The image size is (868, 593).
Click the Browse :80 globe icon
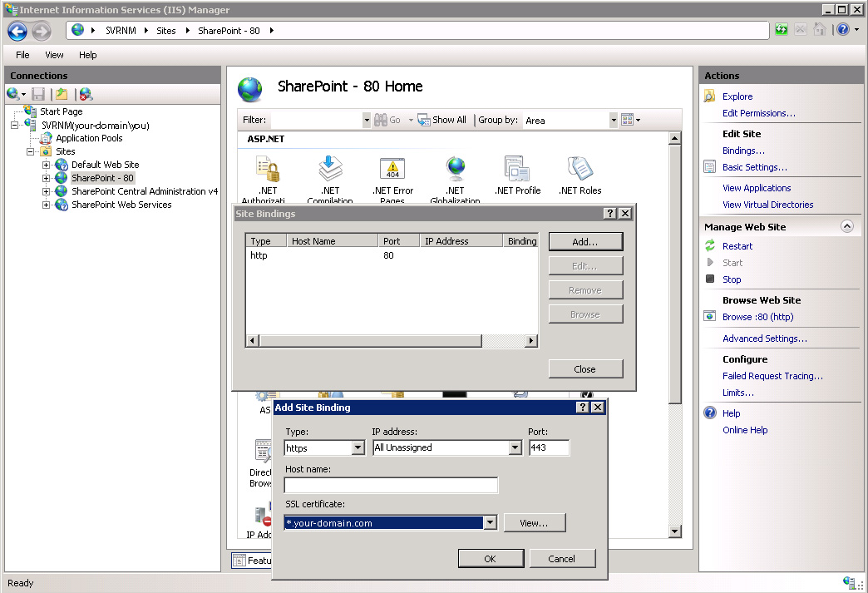pos(710,317)
